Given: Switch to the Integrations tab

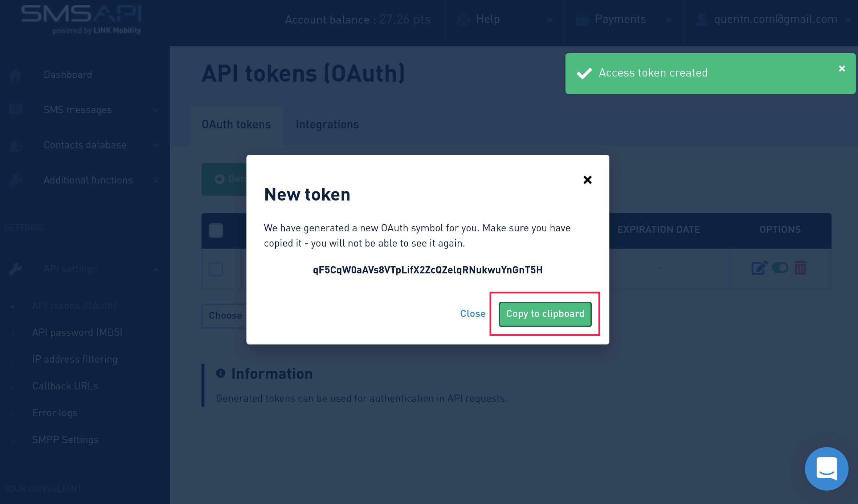Looking at the screenshot, I should pos(327,124).
